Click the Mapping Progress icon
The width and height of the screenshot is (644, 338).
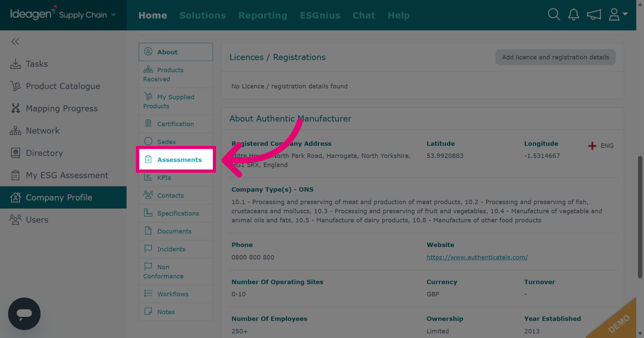pos(15,108)
